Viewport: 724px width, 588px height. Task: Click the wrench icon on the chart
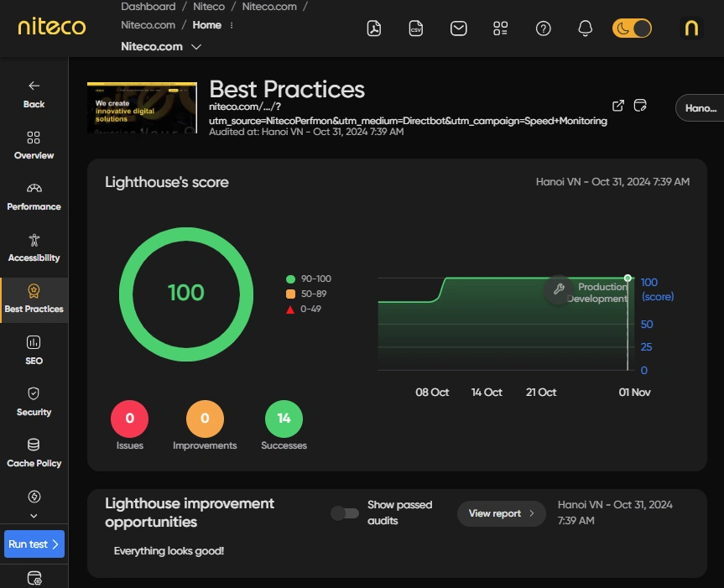(x=559, y=289)
